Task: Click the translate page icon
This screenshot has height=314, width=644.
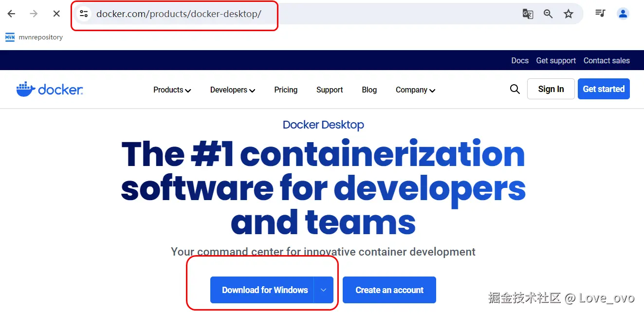Action: pos(528,14)
